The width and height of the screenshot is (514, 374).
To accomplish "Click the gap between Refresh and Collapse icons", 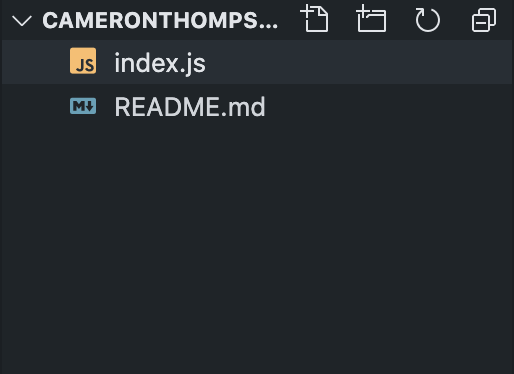I will [456, 20].
